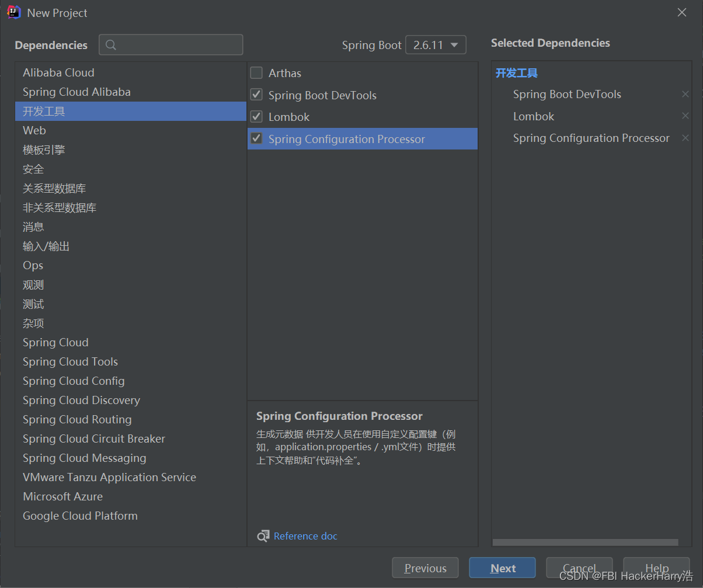Select the 消息 category
Image resolution: width=703 pixels, height=588 pixels.
pos(131,227)
